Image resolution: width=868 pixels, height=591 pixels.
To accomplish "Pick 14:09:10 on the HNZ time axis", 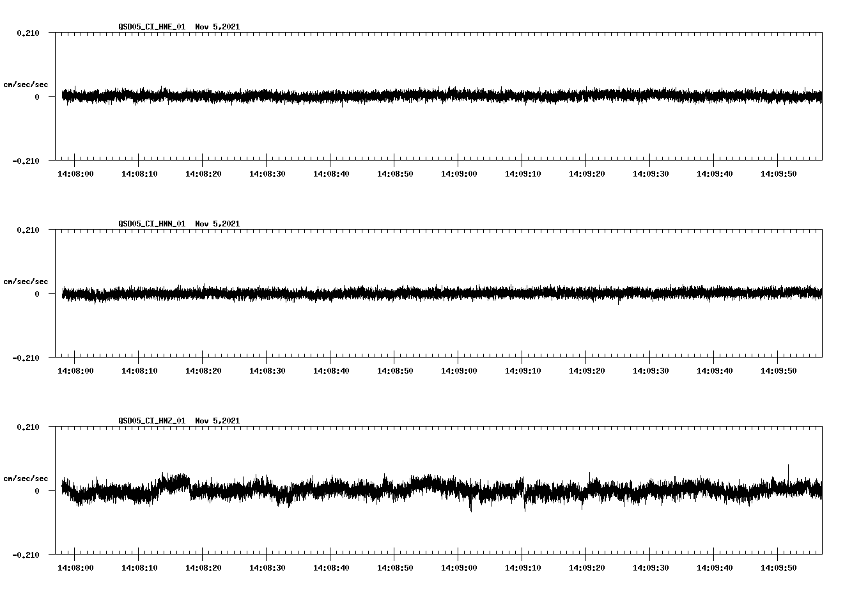I will pos(523,568).
